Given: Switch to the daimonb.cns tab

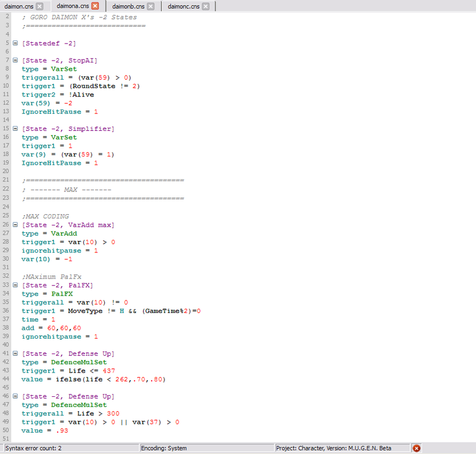Looking at the screenshot, I should [129, 7].
